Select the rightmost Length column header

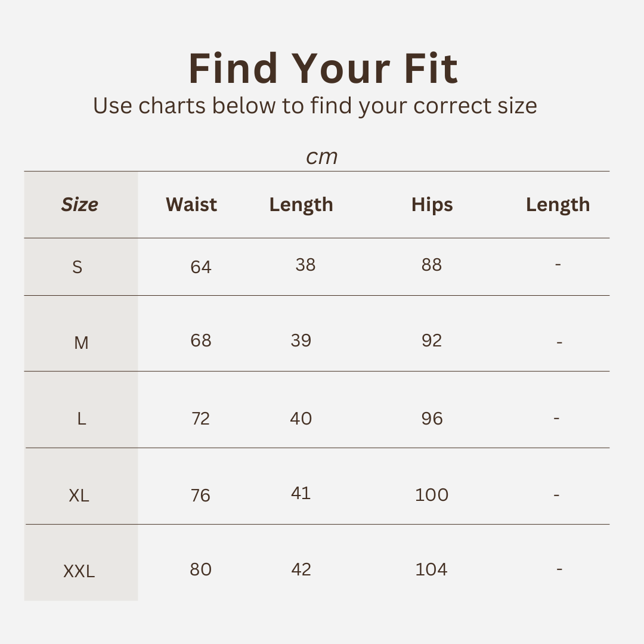click(558, 205)
